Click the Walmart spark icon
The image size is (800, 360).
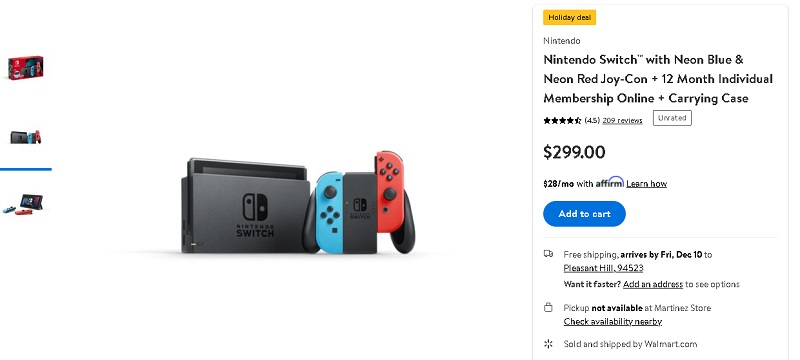pyautogui.click(x=548, y=344)
